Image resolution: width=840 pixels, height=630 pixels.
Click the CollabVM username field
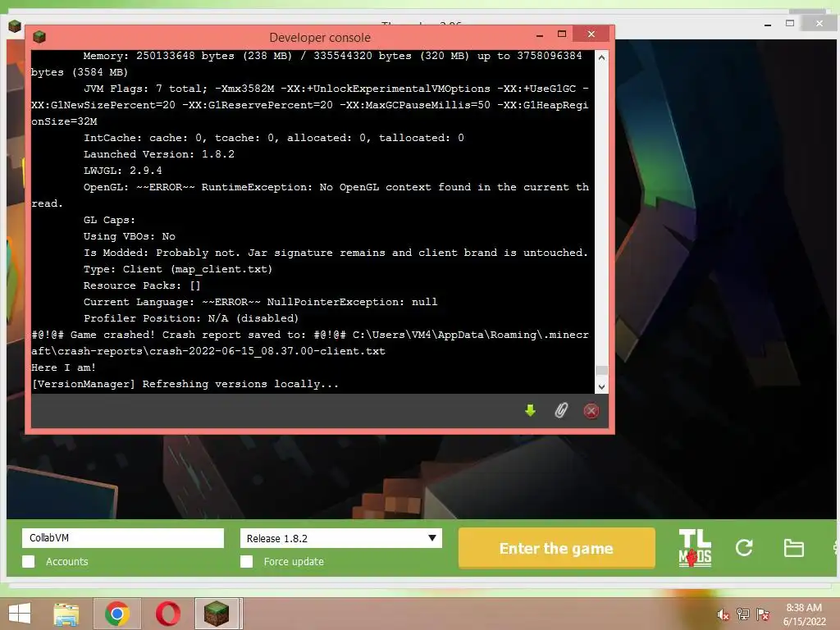123,538
